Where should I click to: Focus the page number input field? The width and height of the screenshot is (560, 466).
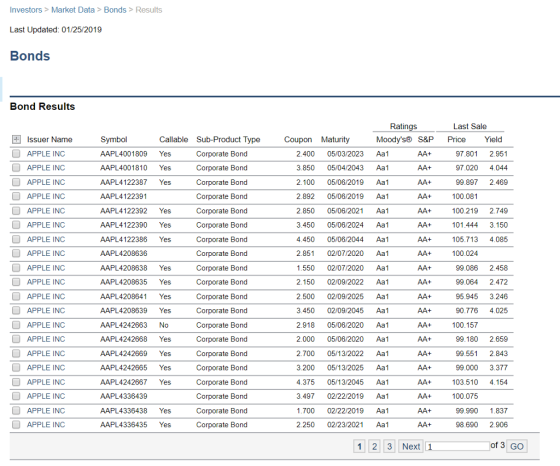point(458,446)
